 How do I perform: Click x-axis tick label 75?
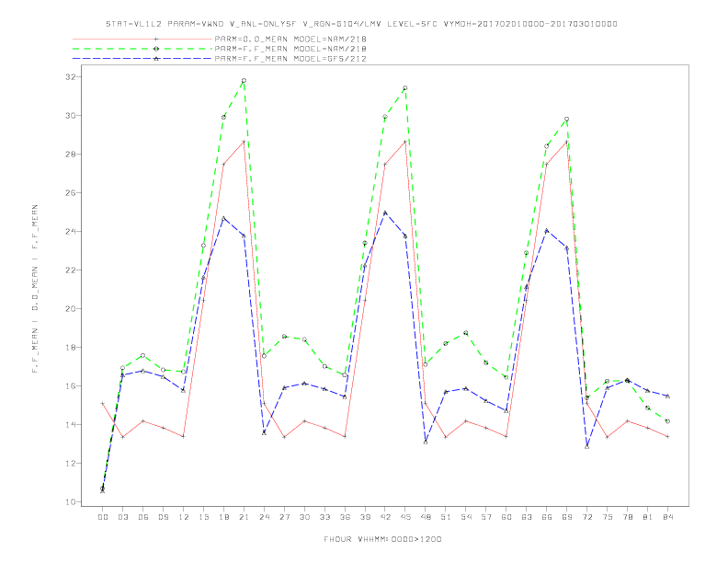(x=608, y=517)
